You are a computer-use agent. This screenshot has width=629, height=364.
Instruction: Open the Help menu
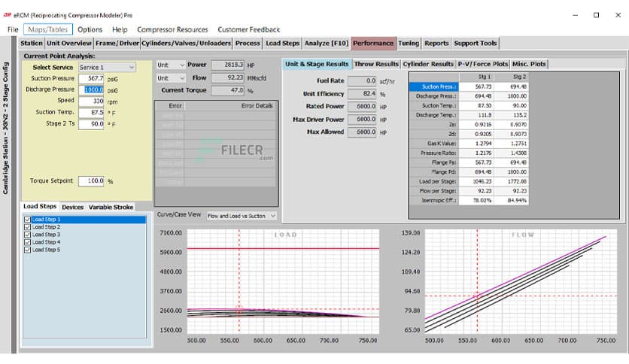120,29
